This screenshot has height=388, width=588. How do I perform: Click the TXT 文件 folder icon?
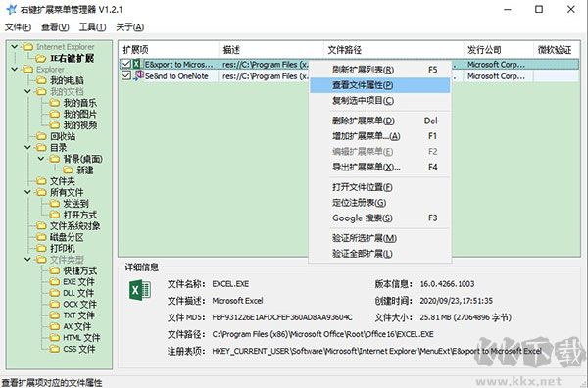(54, 315)
